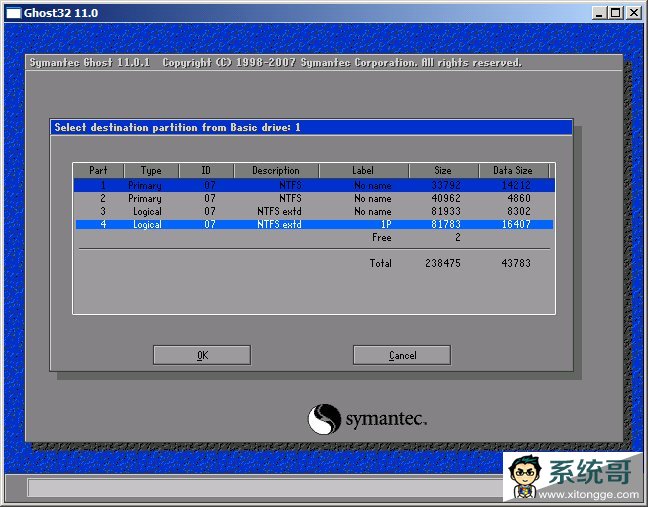Click the Part column header

[98, 170]
